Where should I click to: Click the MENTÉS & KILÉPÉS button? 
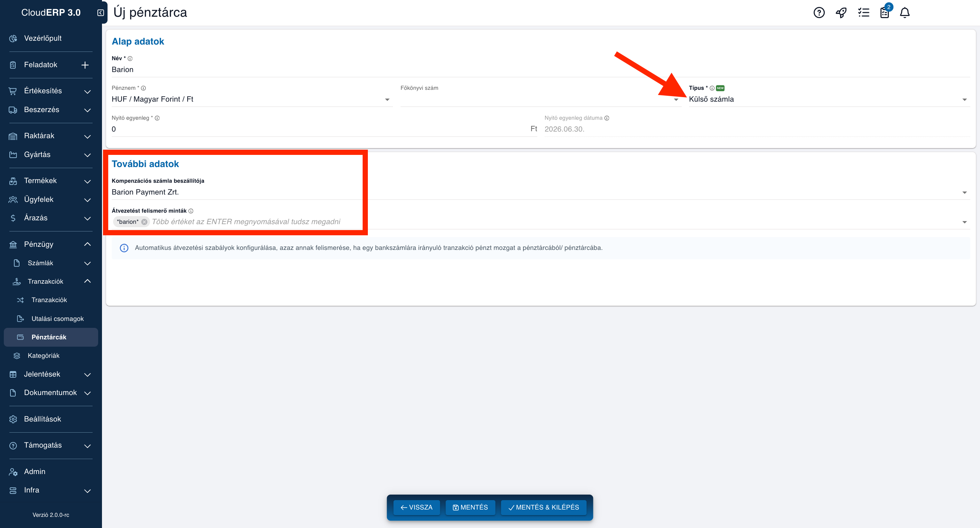tap(543, 507)
